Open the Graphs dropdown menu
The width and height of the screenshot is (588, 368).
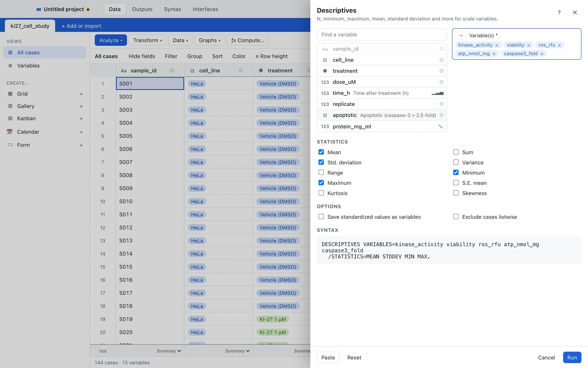(210, 40)
